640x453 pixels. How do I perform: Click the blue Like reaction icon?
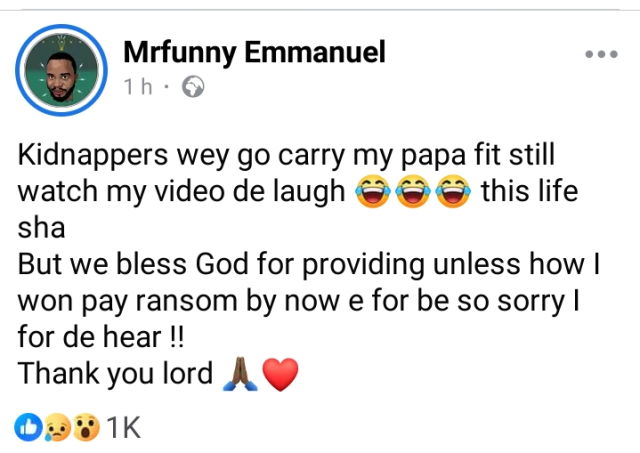28,429
